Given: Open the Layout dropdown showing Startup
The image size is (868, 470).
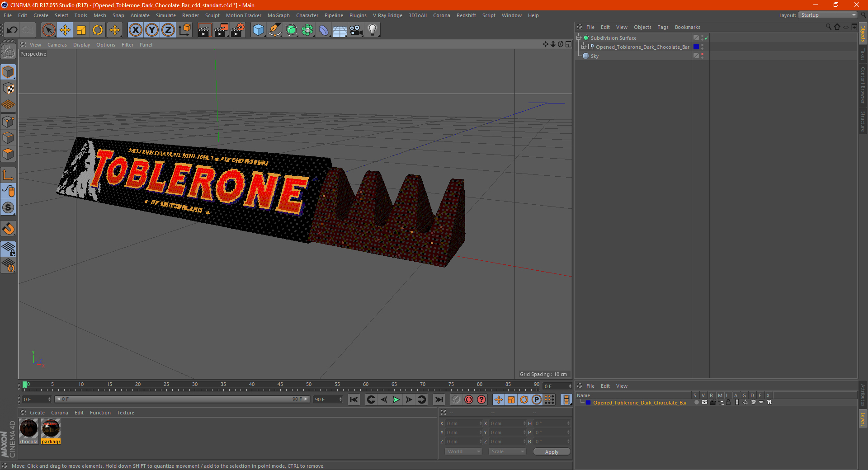Looking at the screenshot, I should (x=828, y=15).
